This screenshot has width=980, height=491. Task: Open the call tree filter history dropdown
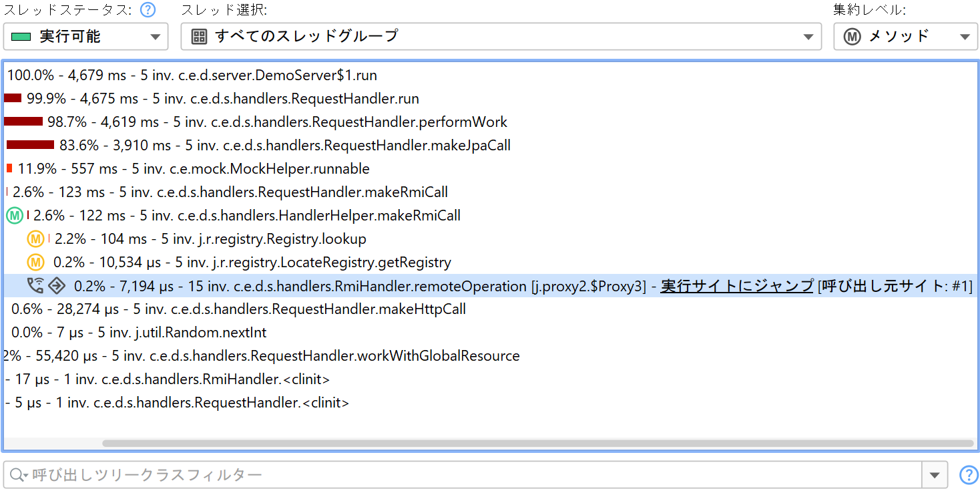click(934, 475)
